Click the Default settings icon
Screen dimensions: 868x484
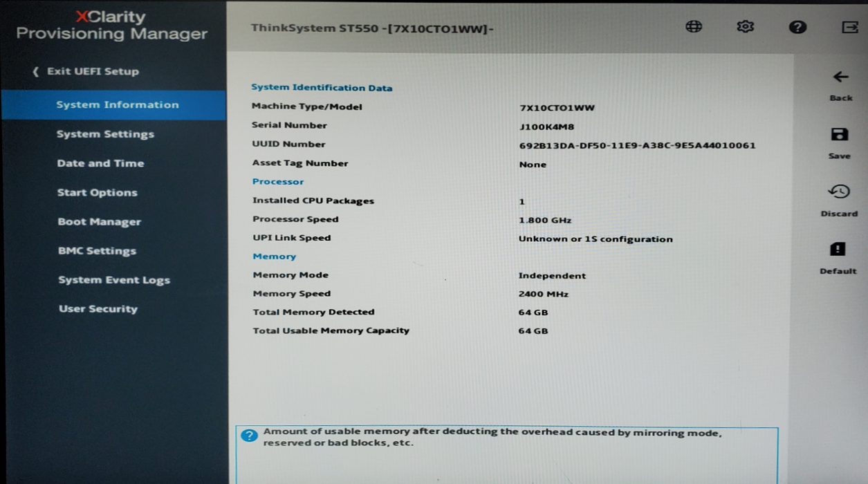point(838,249)
